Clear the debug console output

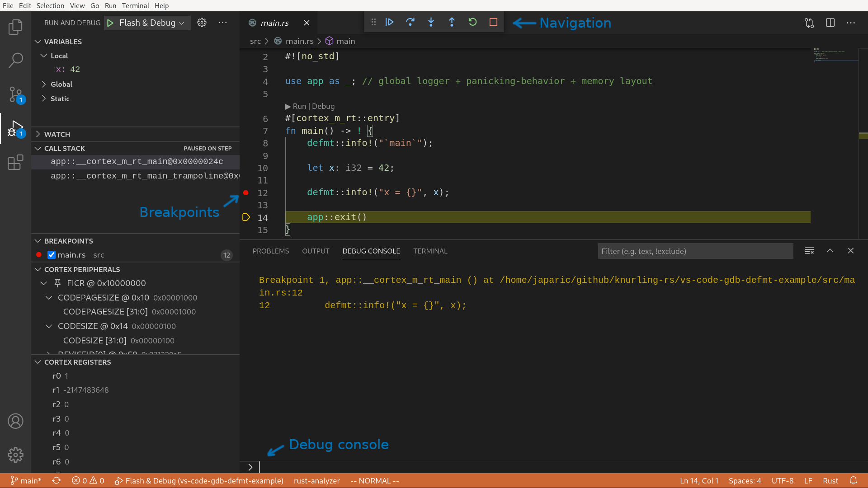click(x=809, y=250)
